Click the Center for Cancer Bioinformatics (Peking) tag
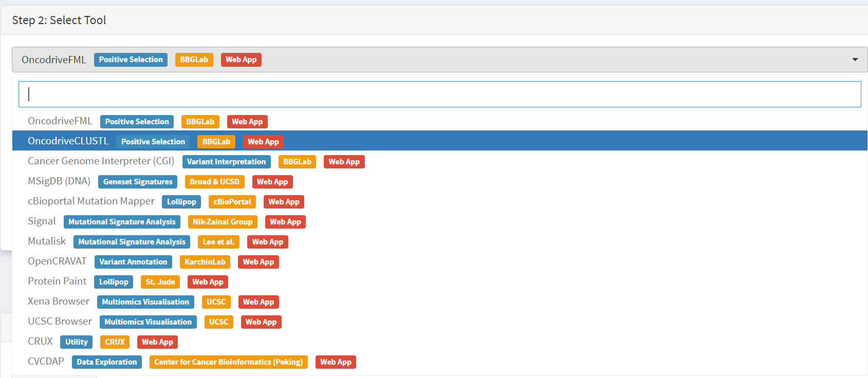 (x=229, y=362)
